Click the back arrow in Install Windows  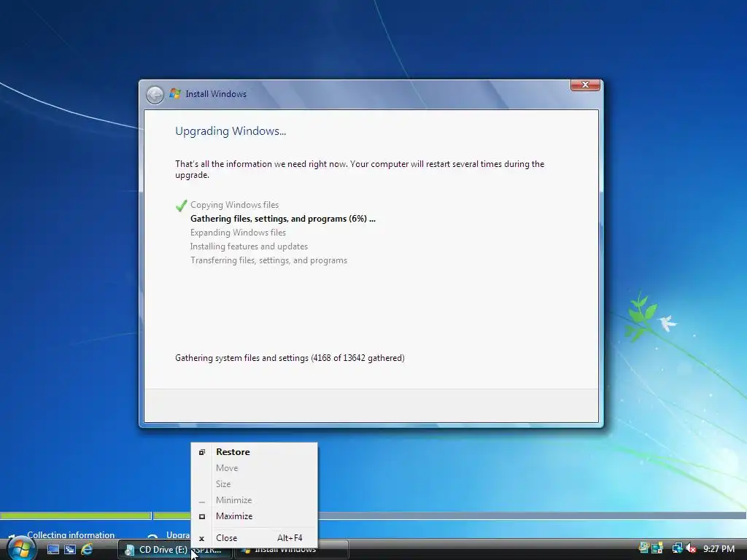click(155, 94)
